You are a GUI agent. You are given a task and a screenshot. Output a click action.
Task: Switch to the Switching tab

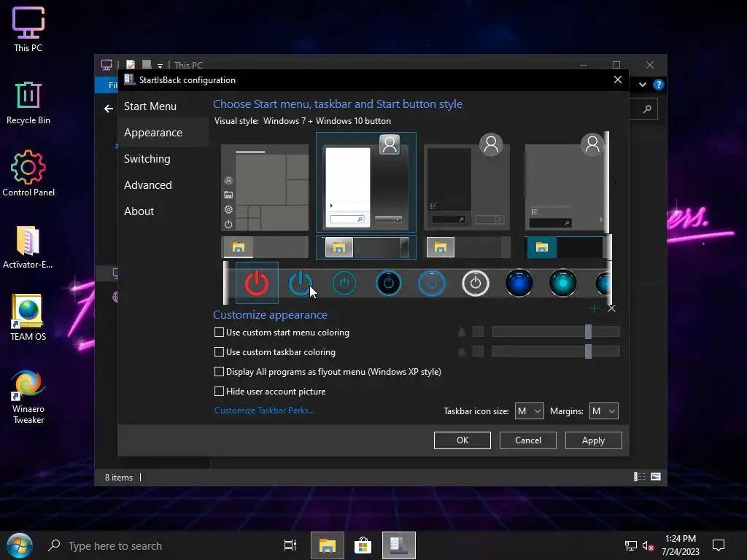147,159
